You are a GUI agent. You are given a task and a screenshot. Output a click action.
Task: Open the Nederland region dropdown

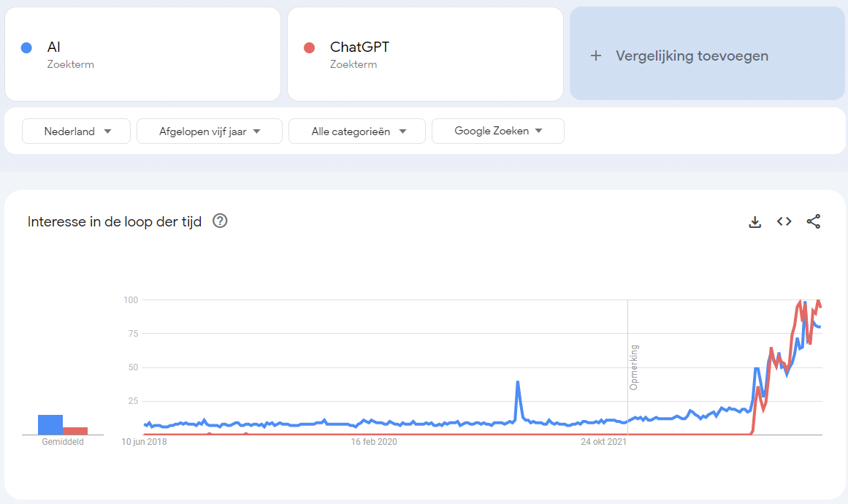pos(76,131)
